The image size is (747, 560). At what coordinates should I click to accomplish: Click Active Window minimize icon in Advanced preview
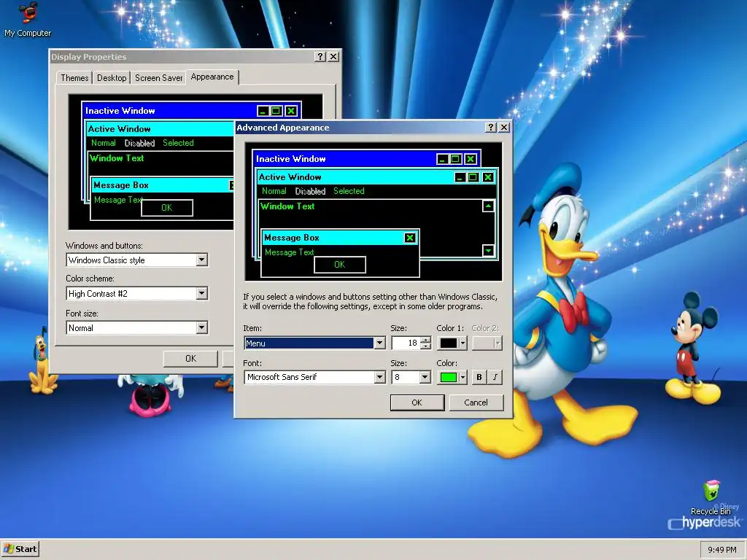[x=460, y=177]
